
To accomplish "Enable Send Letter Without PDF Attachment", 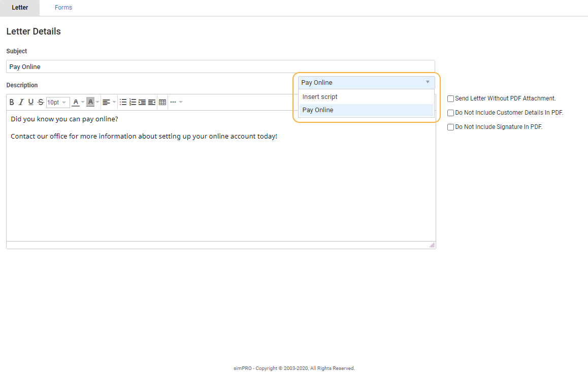I will point(451,98).
